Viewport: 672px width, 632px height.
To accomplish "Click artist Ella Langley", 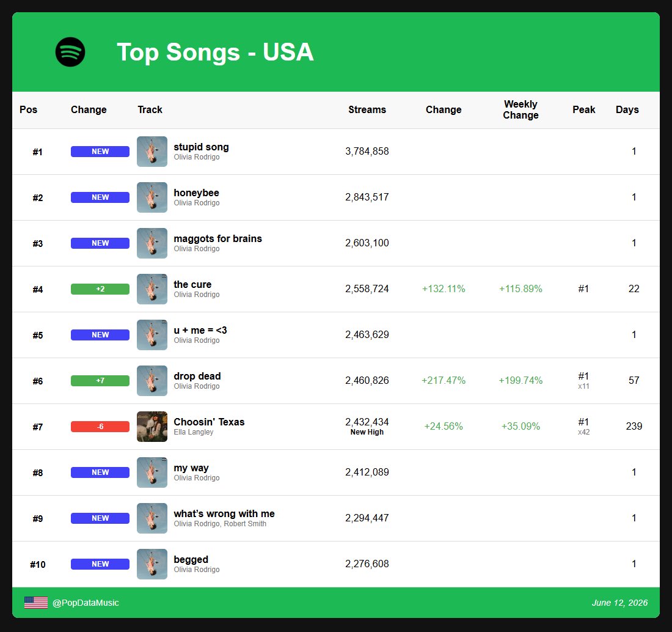I will pos(193,432).
